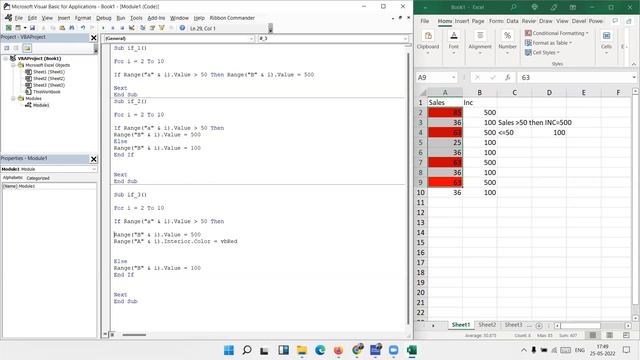
Task: Open the Insert menu in VBA editor
Action: (64, 18)
